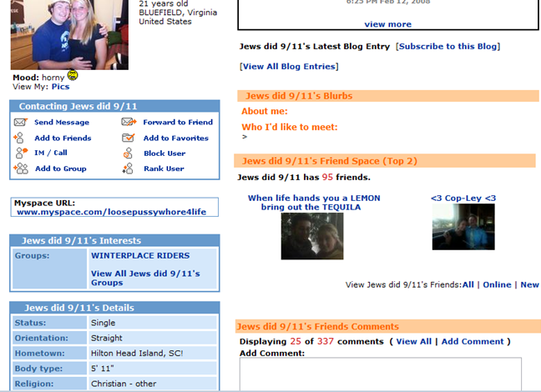Show only Online friends
This screenshot has width=541, height=392.
497,284
